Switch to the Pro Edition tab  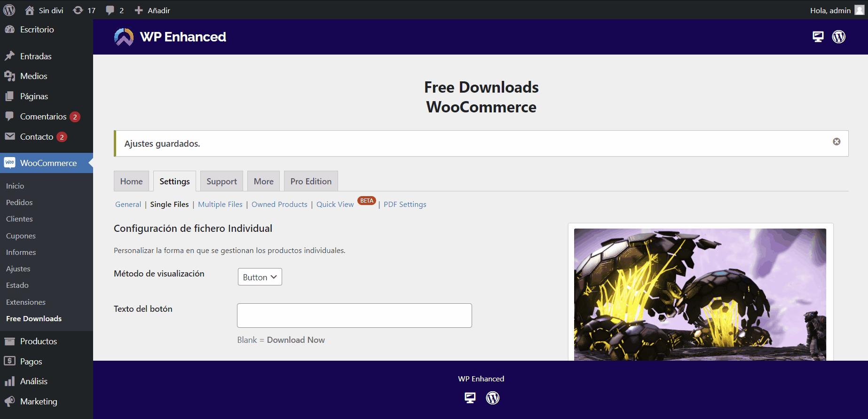(311, 182)
